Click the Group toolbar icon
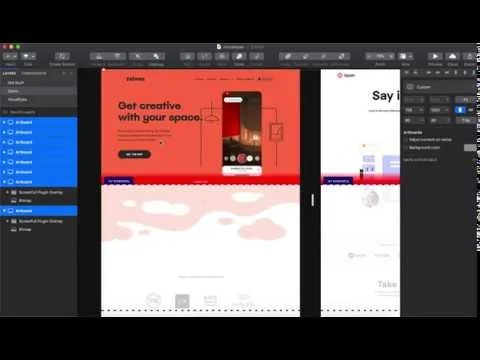Screen dimensions: 480x360 (x=138, y=56)
